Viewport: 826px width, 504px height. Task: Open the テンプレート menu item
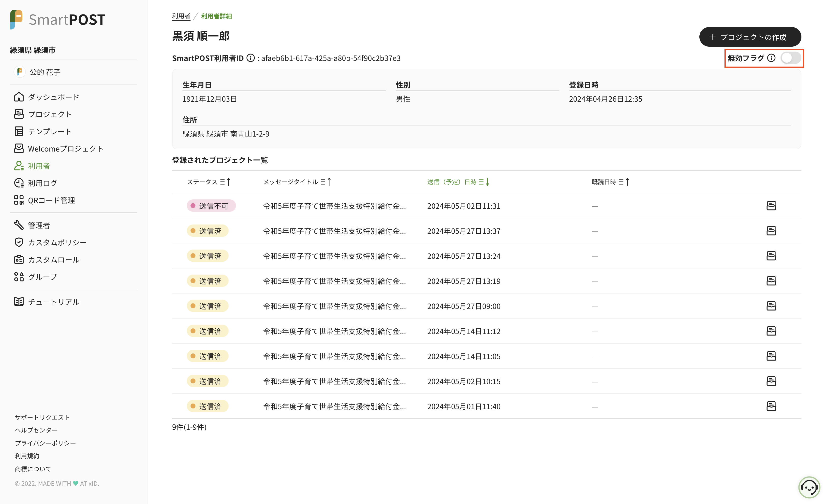pos(43,131)
